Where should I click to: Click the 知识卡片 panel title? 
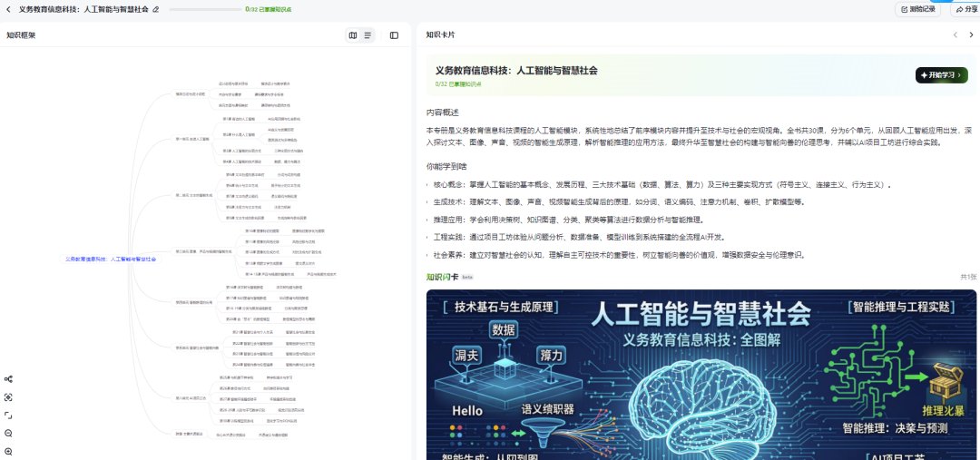click(441, 35)
